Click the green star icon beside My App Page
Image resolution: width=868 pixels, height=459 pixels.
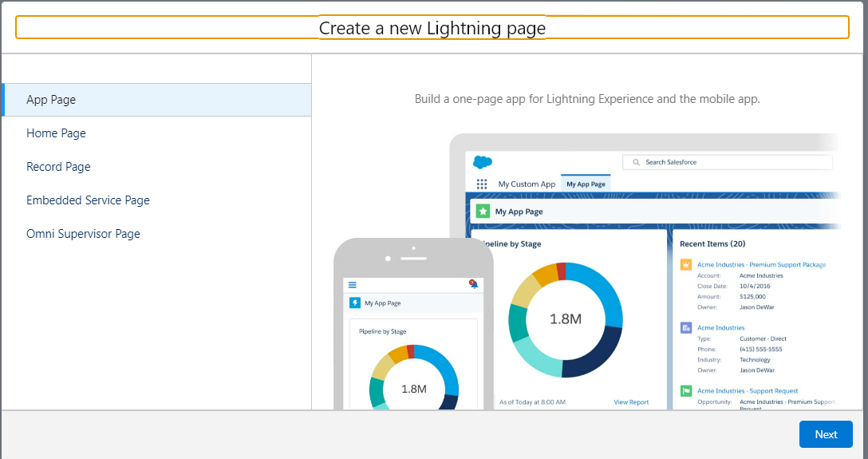[x=483, y=211]
